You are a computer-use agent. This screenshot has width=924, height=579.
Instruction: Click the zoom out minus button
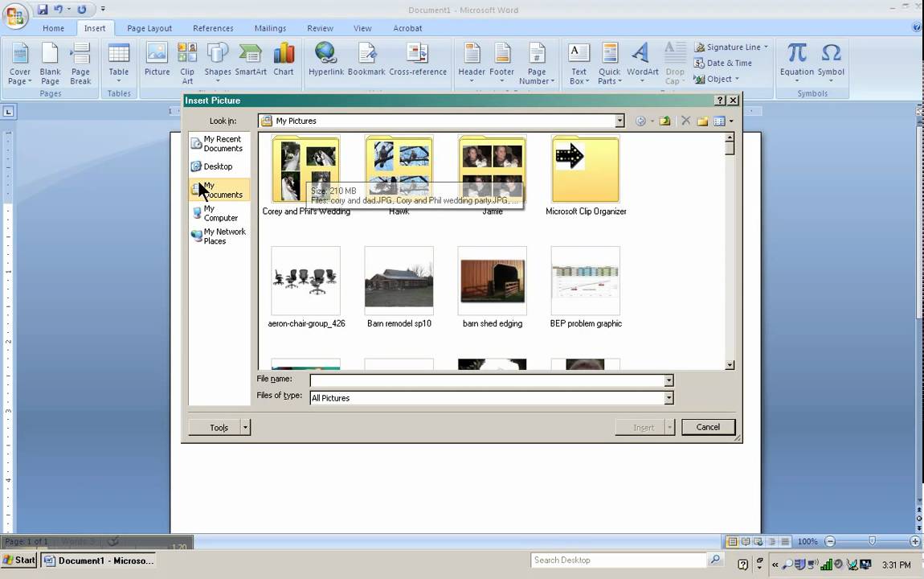830,541
